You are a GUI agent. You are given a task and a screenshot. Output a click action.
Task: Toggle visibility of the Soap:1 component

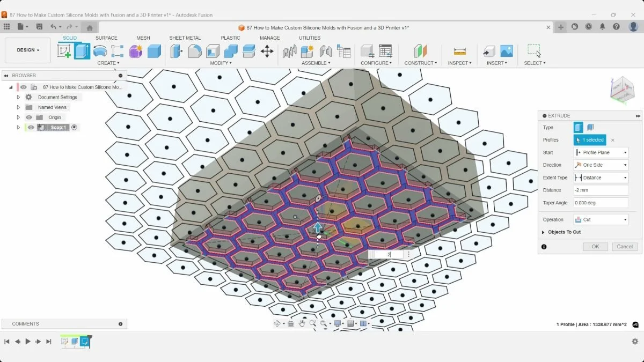click(31, 127)
